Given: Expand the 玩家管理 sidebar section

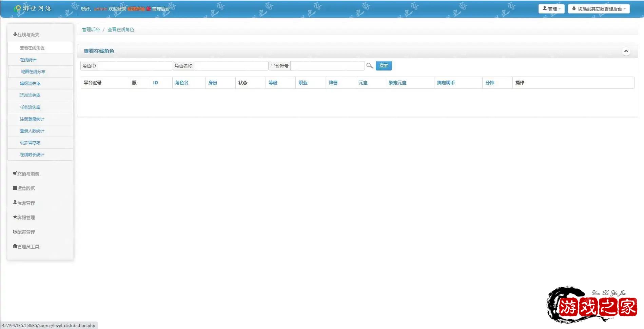Looking at the screenshot, I should [x=24, y=203].
